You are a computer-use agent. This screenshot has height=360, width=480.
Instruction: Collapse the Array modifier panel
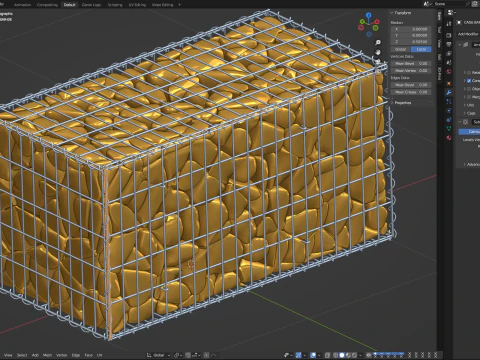[x=460, y=44]
